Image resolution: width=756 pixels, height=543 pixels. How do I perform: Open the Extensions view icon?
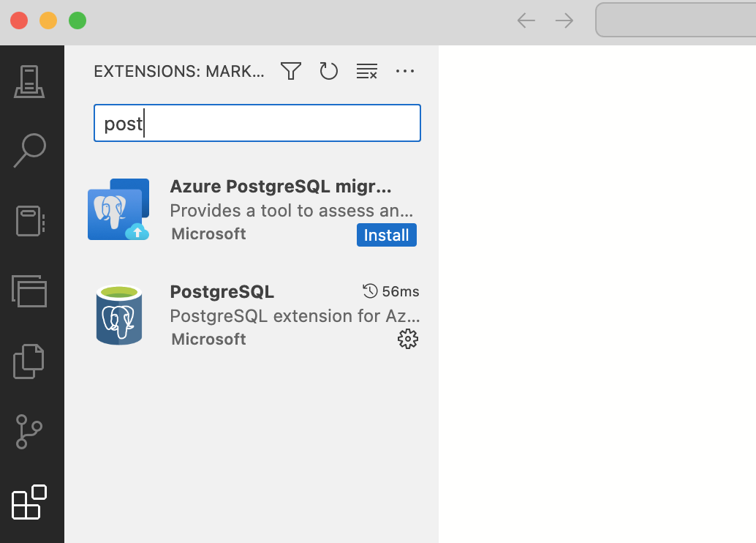pyautogui.click(x=29, y=502)
